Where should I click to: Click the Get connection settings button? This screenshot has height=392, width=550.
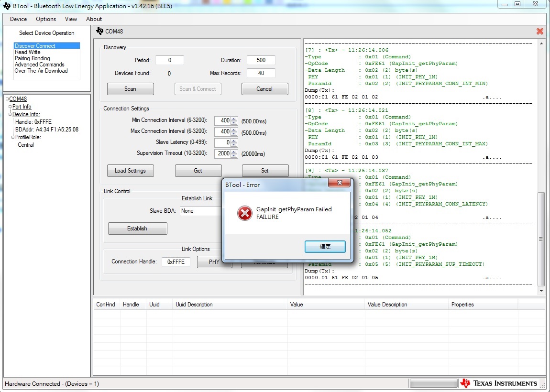click(x=198, y=170)
